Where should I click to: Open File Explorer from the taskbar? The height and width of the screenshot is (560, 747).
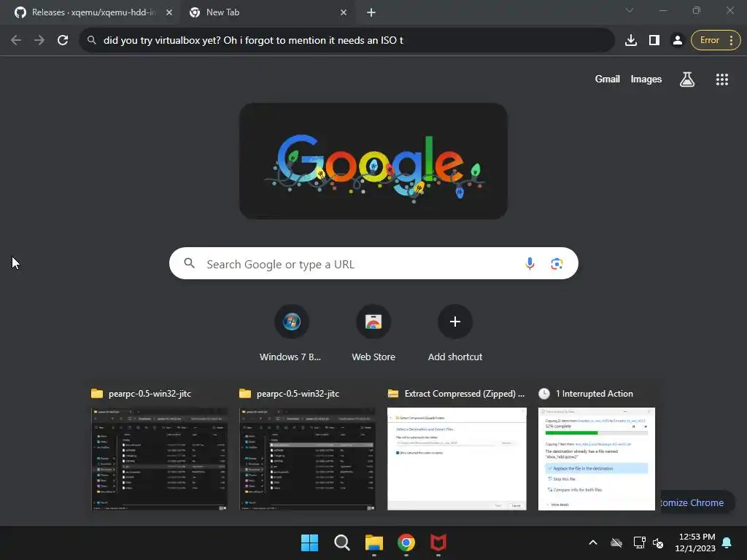point(374,542)
